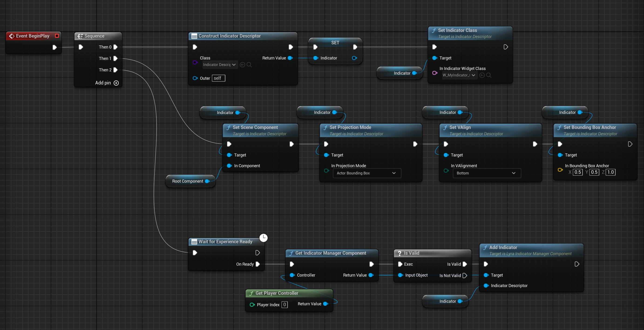Click the Add pin plus icon
The height and width of the screenshot is (330, 644).
116,83
